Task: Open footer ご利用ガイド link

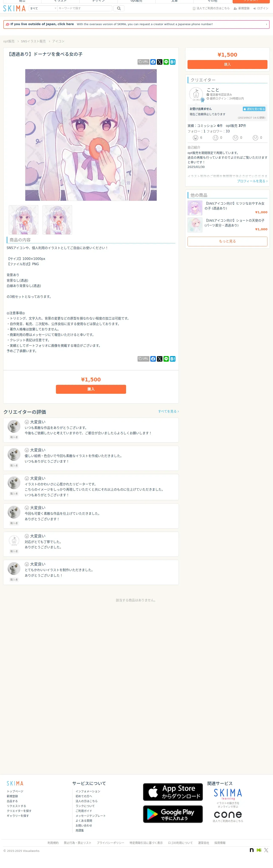Action: tap(84, 811)
